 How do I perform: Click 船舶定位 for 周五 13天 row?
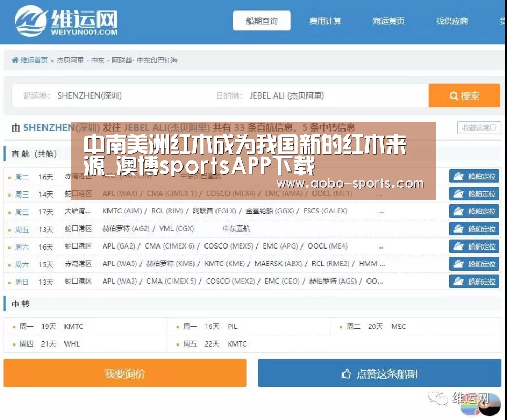(474, 229)
